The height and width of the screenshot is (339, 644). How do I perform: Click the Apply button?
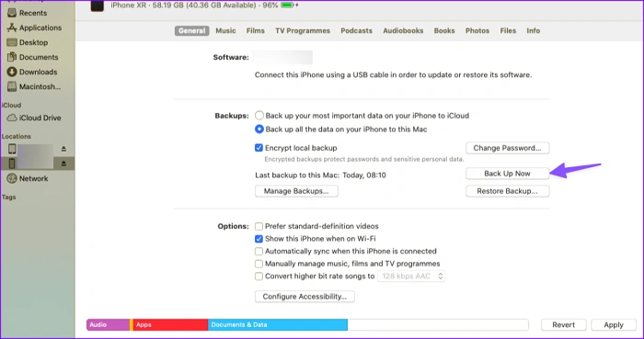click(x=614, y=324)
